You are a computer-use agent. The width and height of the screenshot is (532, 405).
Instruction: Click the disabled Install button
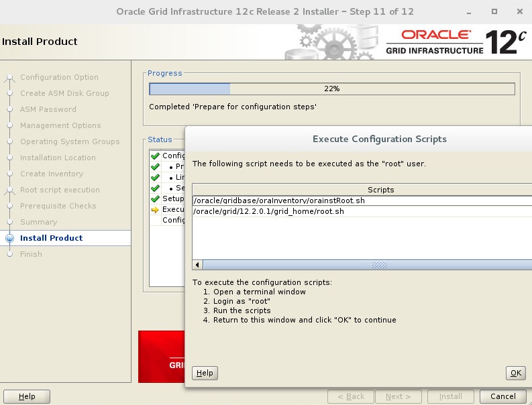coord(451,396)
